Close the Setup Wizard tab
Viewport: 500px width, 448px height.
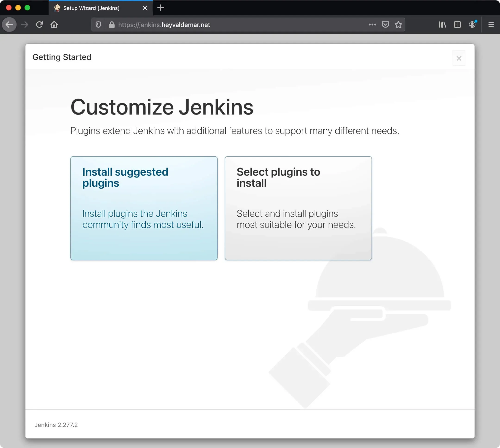[x=145, y=8]
